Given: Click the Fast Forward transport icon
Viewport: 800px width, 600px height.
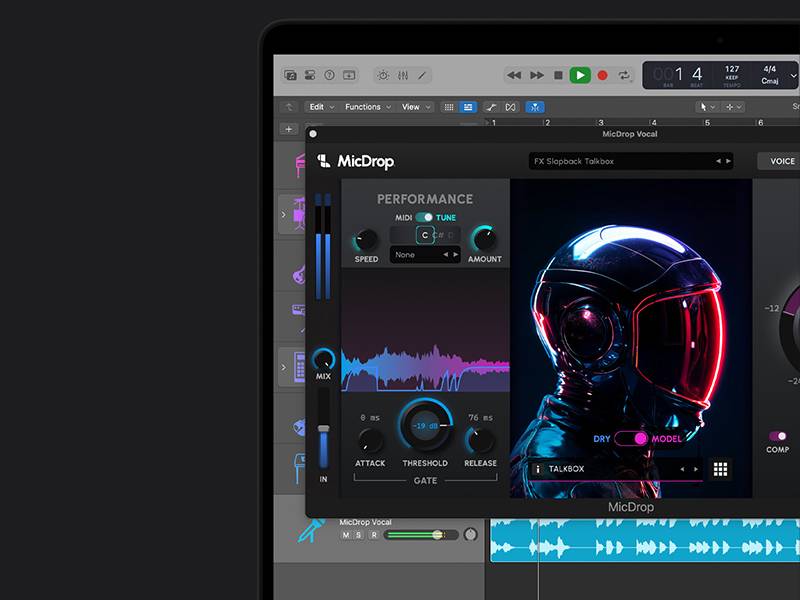Looking at the screenshot, I should [x=536, y=74].
